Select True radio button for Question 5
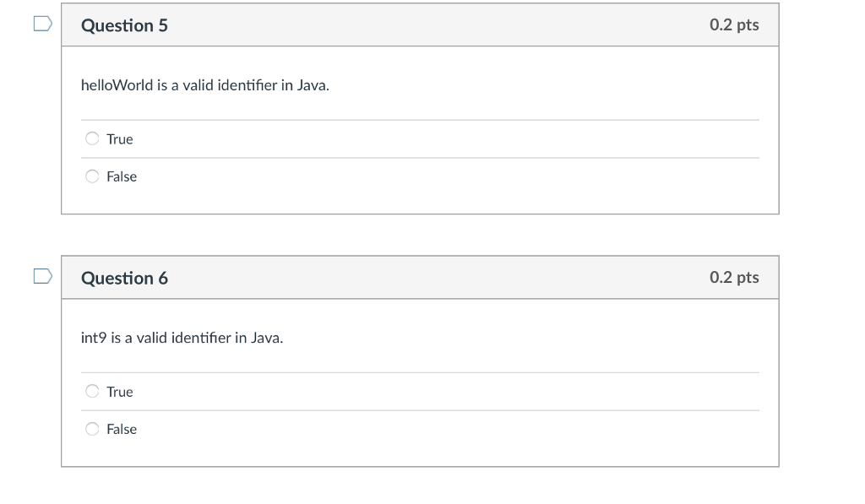This screenshot has width=865, height=504. click(92, 138)
